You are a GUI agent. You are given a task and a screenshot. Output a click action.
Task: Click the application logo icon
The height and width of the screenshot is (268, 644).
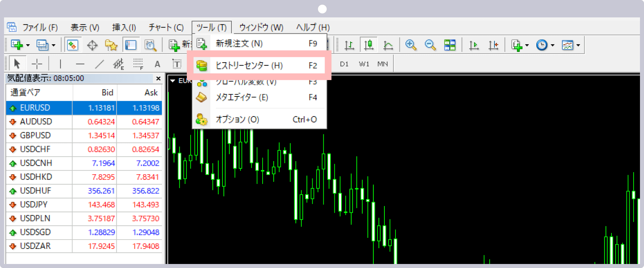click(12, 27)
